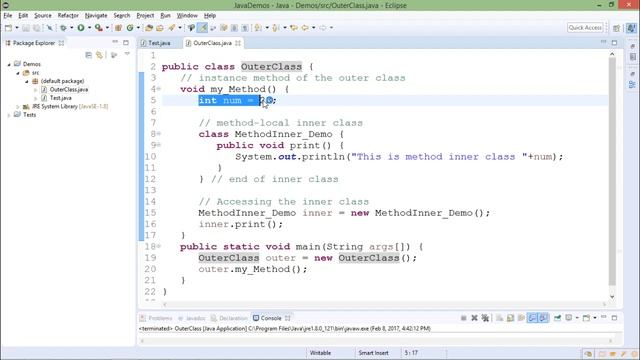
Task: Click the Save toolbar icon
Action: pos(26,28)
